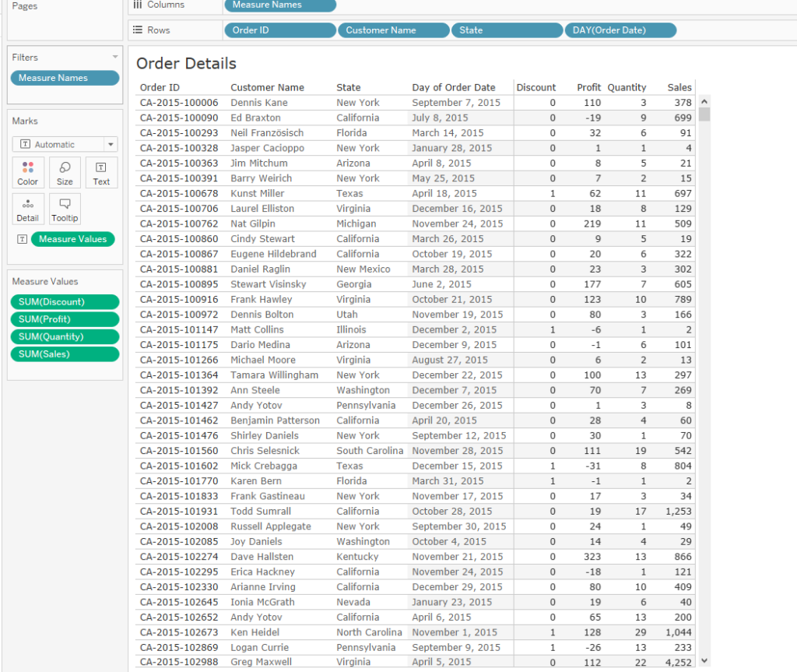The height and width of the screenshot is (672, 797).
Task: Select customer Neil Französisch
Action: click(x=267, y=133)
